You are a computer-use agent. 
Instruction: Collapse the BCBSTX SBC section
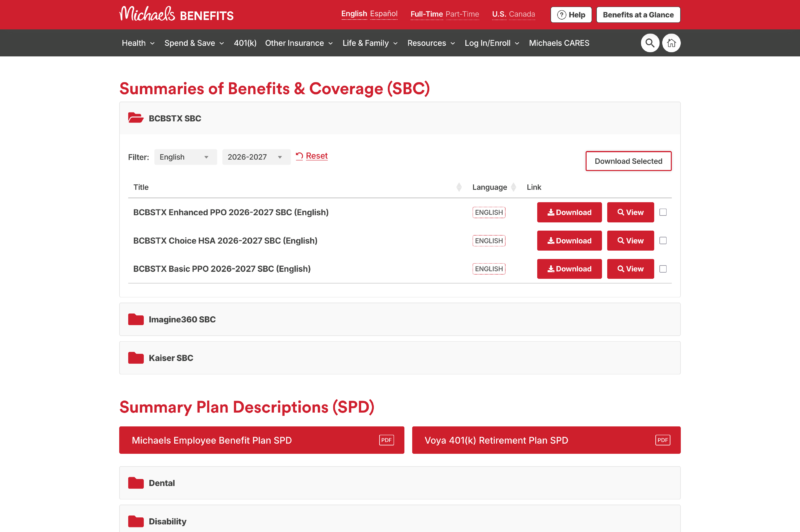click(x=399, y=118)
